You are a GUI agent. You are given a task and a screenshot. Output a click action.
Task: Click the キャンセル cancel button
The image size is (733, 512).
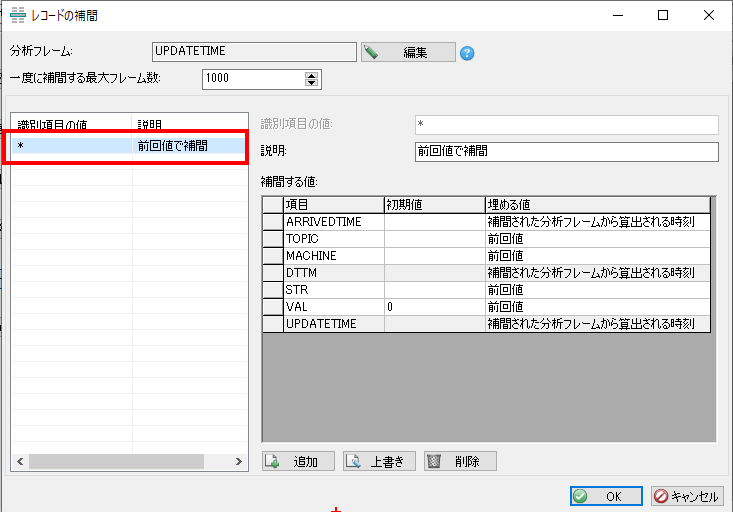click(687, 496)
